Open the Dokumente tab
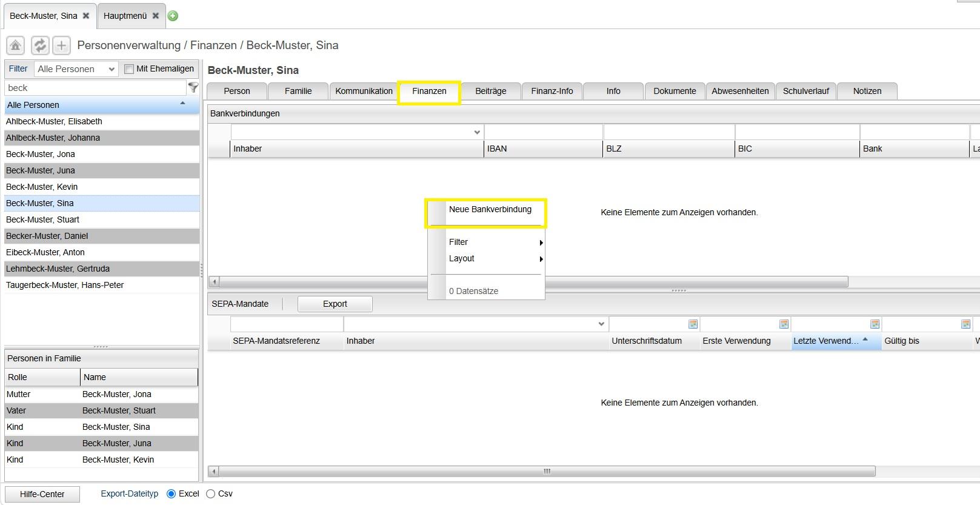Viewport: 980px width, 505px height. (x=675, y=91)
